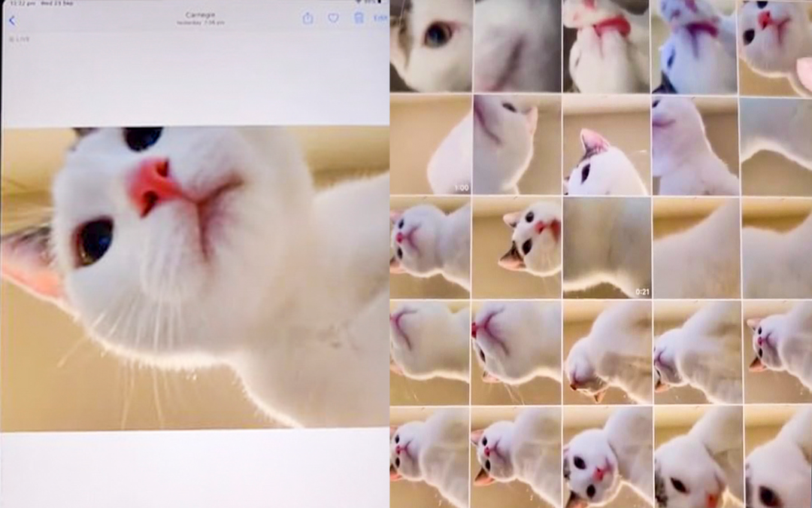Select the sideways cat face thumbnail beside the 0:21 video
The height and width of the screenshot is (508, 812).
click(516, 248)
